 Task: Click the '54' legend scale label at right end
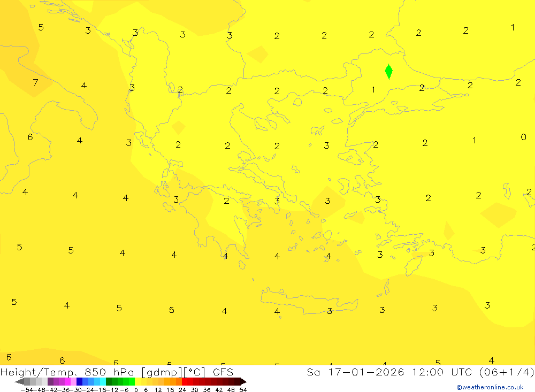[x=243, y=390]
